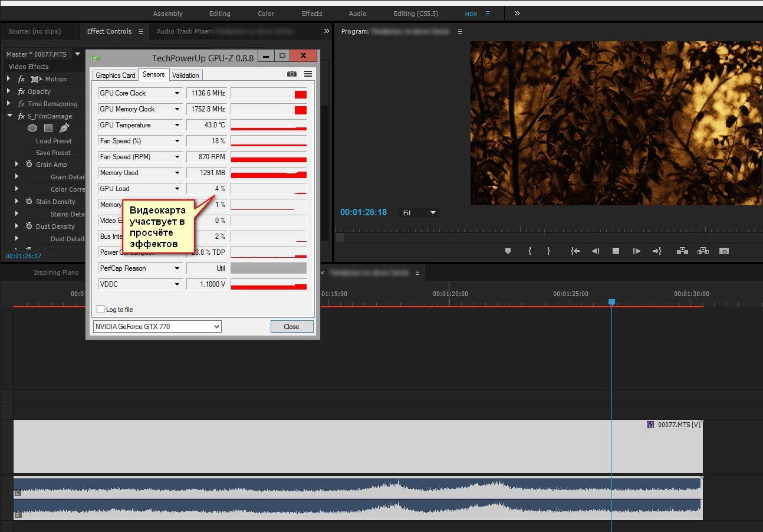Open the Inspiring Piano sequence tab
Image resolution: width=763 pixels, height=532 pixels.
coord(56,272)
